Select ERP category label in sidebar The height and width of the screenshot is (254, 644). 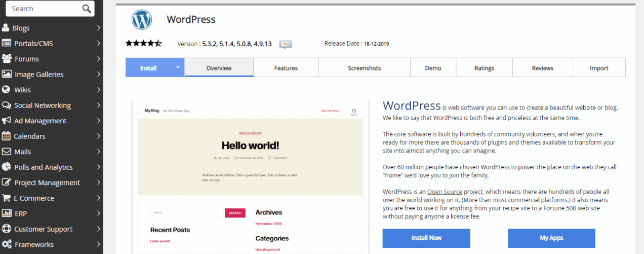pos(21,213)
